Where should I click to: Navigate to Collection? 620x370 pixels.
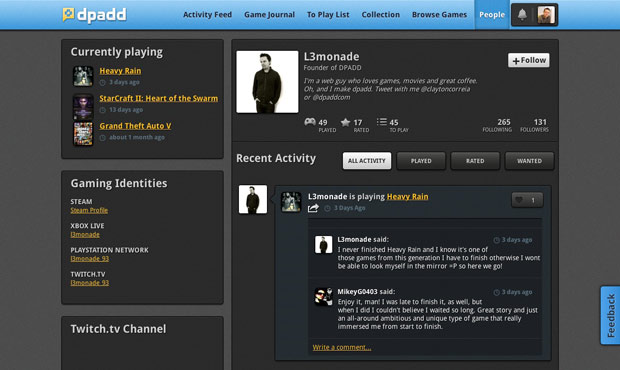[x=380, y=15]
